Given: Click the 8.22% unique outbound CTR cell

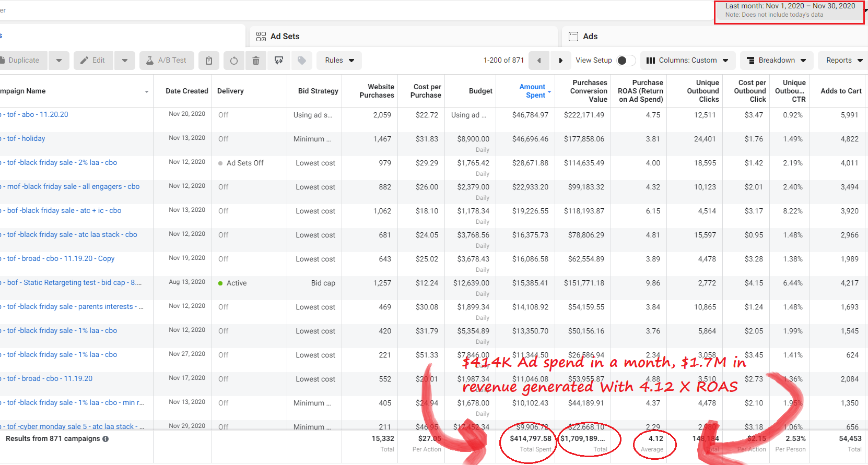Looking at the screenshot, I should click(x=793, y=211).
